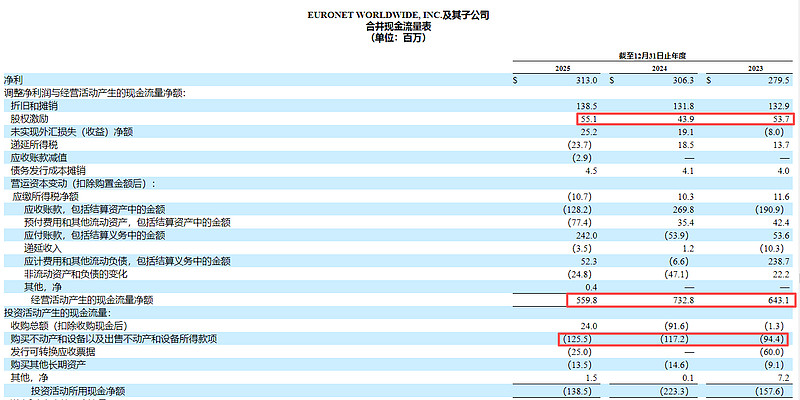Click the 收购总额(扣除收购现金后) label
This screenshot has width=800, height=400.
pos(69,326)
